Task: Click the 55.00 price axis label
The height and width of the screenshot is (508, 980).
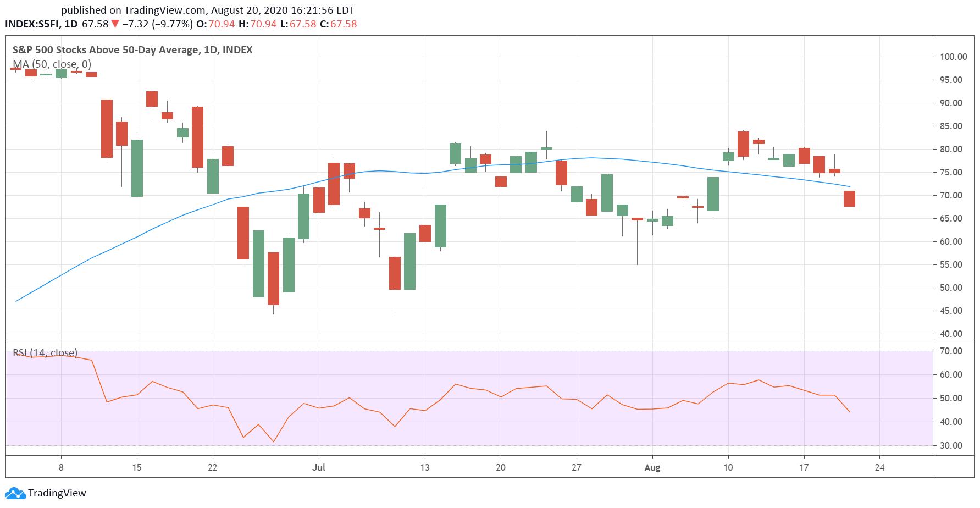Action: point(951,264)
